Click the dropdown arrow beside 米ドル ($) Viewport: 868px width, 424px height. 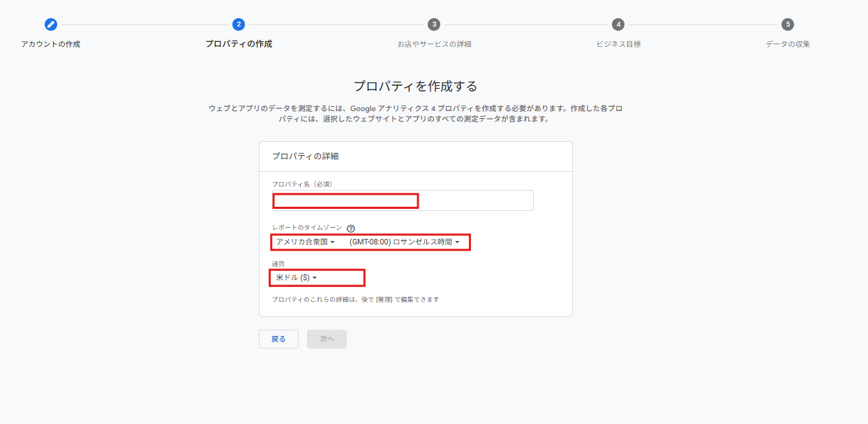click(x=315, y=277)
